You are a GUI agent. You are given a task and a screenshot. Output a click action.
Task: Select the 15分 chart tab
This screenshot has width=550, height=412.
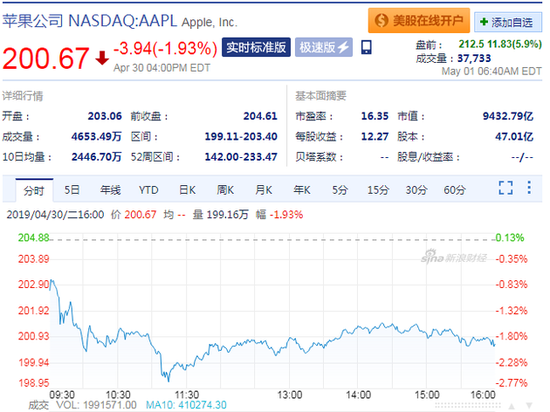pos(378,190)
